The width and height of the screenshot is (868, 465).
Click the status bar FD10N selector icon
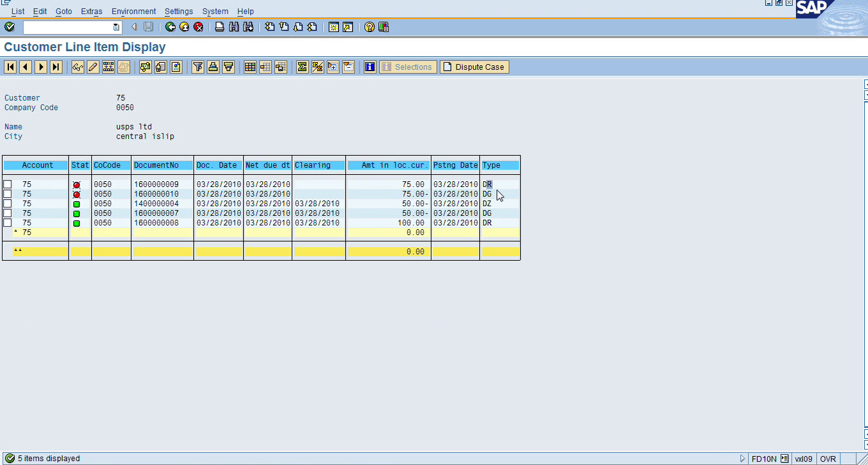click(785, 459)
